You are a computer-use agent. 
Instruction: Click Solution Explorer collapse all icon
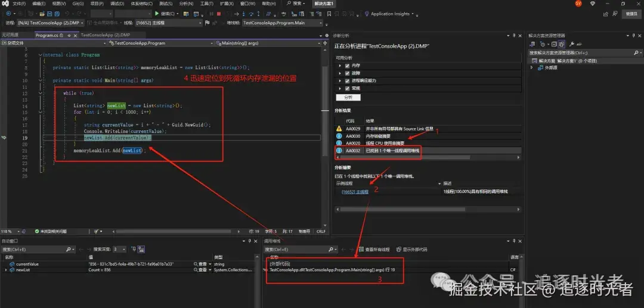(553, 44)
